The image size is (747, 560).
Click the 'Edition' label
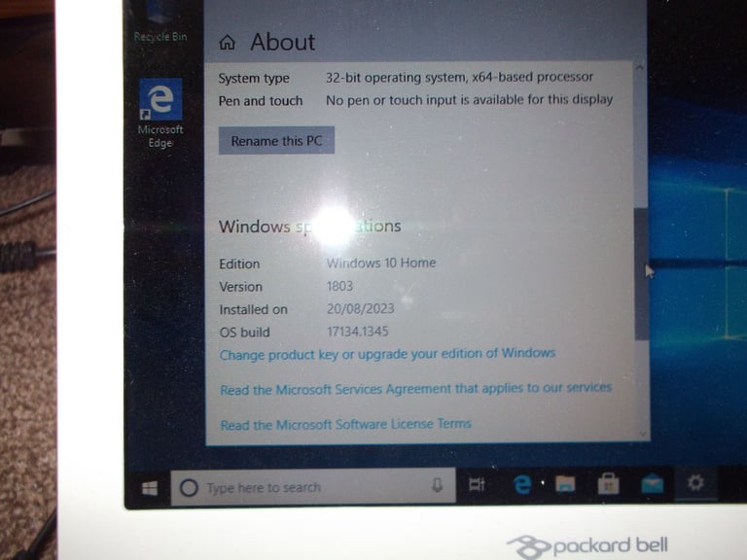coord(239,263)
